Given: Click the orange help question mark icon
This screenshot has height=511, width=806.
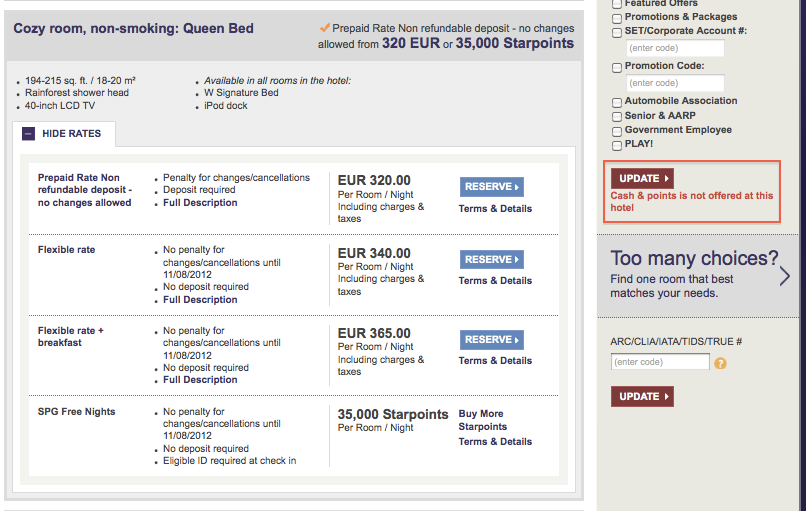Looking at the screenshot, I should pos(721,363).
